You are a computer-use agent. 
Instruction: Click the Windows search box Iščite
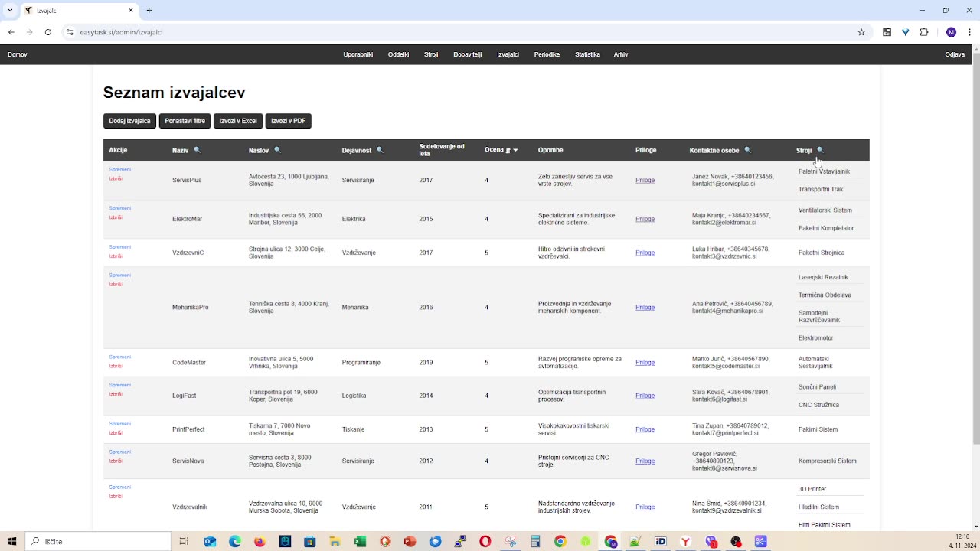[98, 541]
